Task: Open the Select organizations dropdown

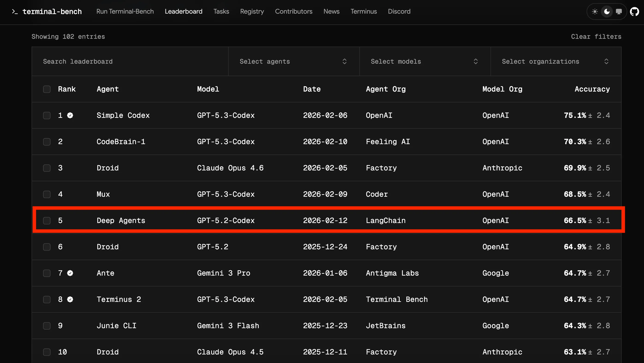Action: pyautogui.click(x=555, y=61)
